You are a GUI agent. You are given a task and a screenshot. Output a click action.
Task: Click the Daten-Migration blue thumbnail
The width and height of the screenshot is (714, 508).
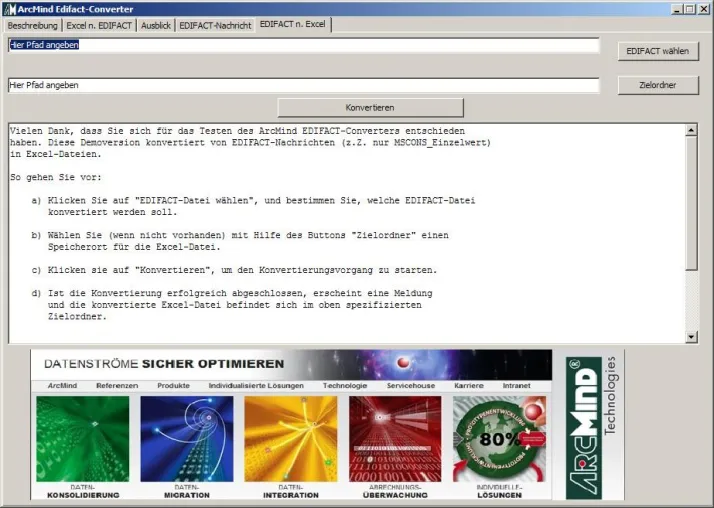pos(187,439)
